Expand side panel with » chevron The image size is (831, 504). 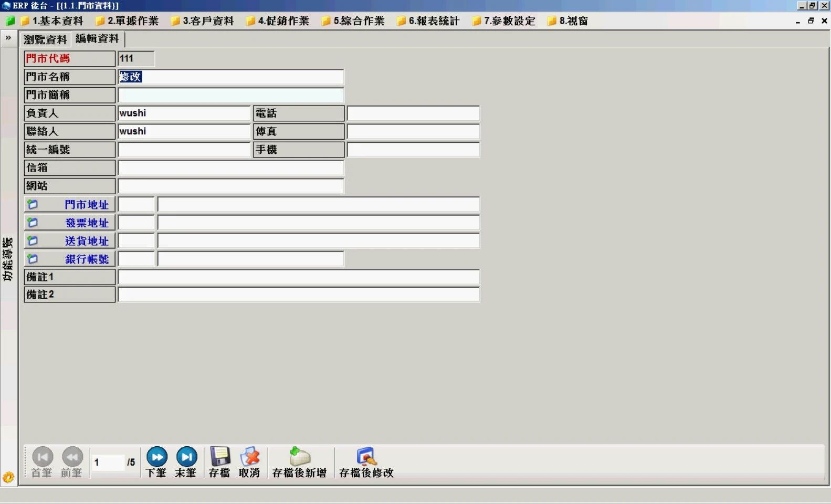(8, 38)
